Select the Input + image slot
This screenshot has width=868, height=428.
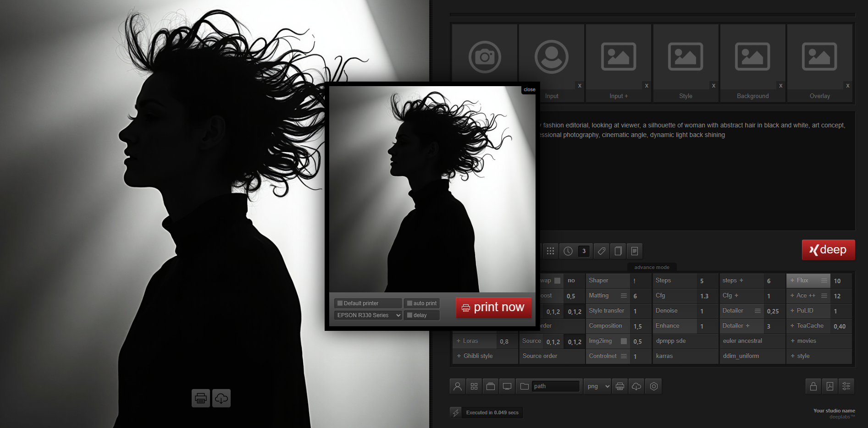click(619, 57)
